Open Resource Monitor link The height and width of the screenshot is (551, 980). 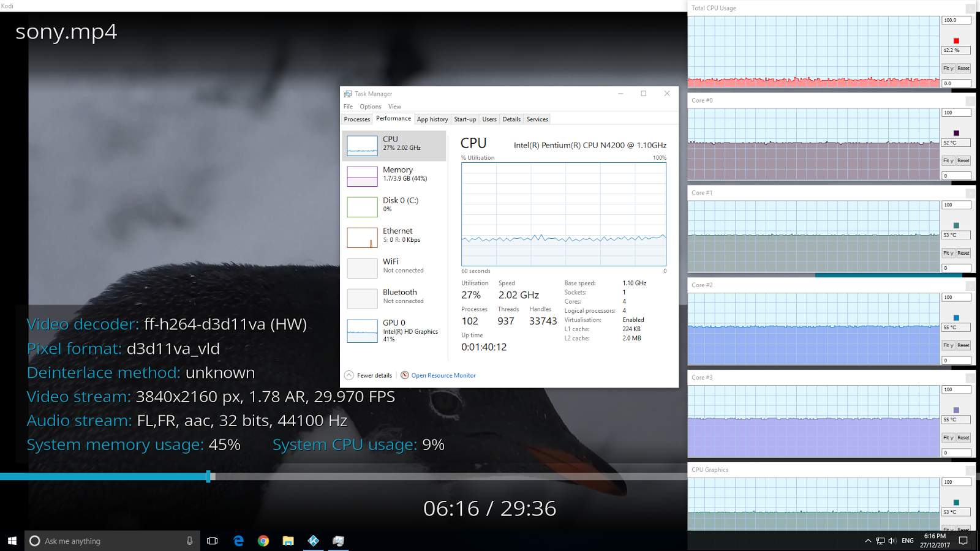pos(443,375)
